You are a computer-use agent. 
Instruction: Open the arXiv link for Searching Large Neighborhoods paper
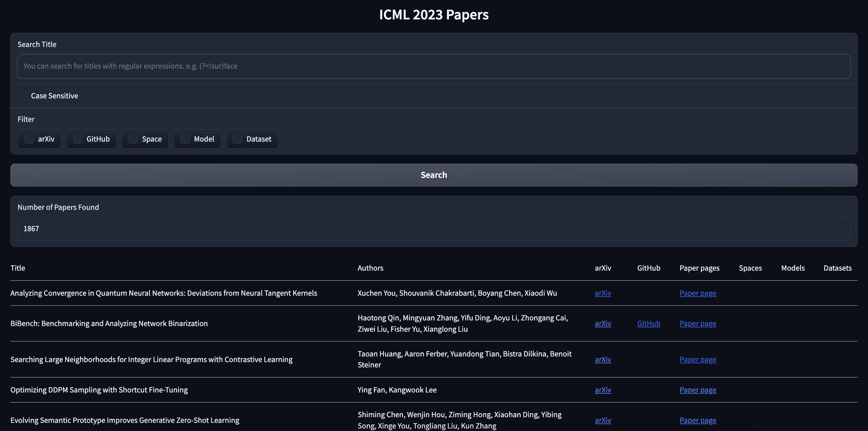tap(603, 360)
